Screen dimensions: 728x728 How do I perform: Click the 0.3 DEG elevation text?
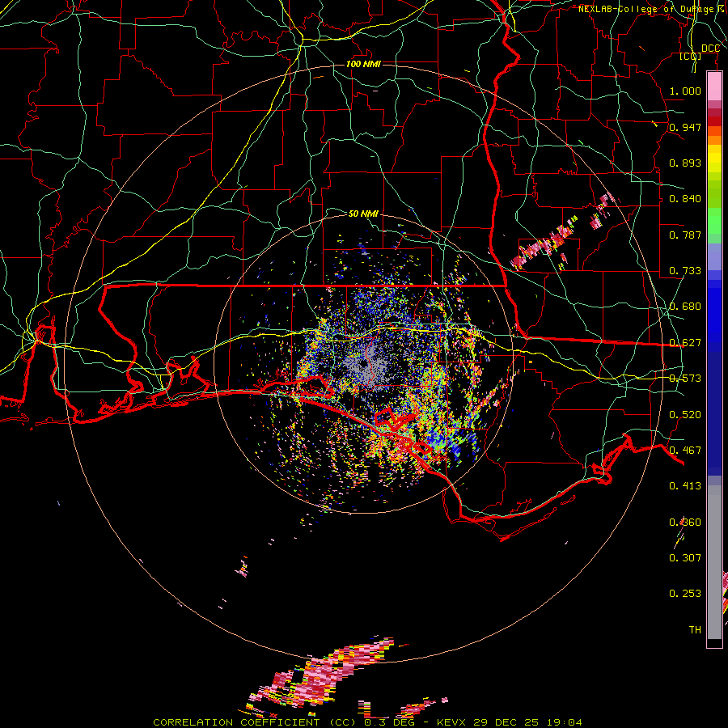(x=388, y=722)
